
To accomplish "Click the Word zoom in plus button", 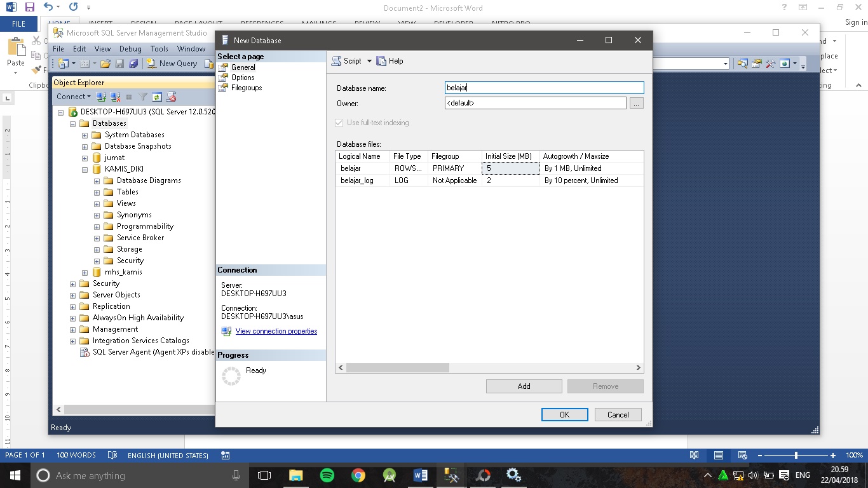I will coord(833,455).
